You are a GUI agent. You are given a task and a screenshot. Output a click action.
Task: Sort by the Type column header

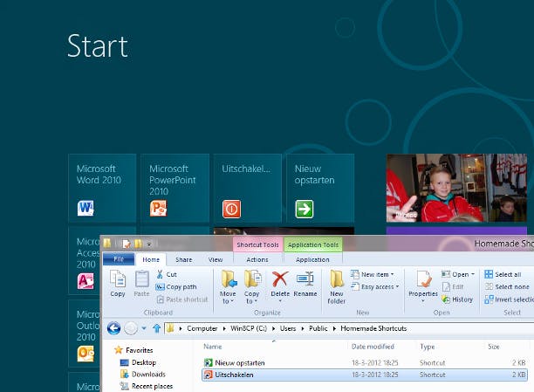[x=428, y=347]
